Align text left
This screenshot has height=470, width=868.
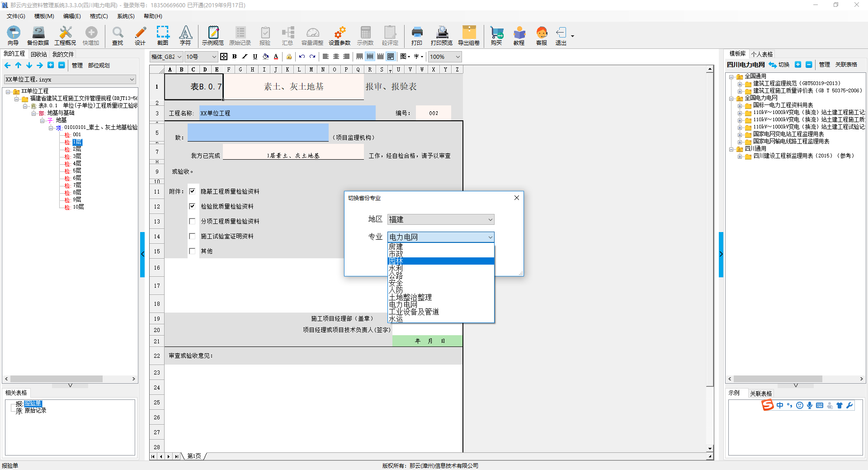coord(325,57)
